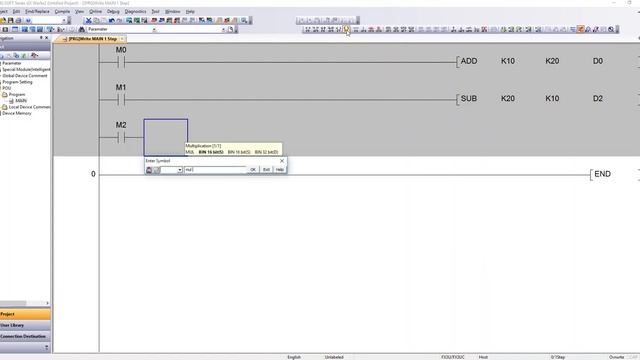The width and height of the screenshot is (640, 360).
Task: Select the Close Contact ladder symbol icon
Action: coord(323,29)
